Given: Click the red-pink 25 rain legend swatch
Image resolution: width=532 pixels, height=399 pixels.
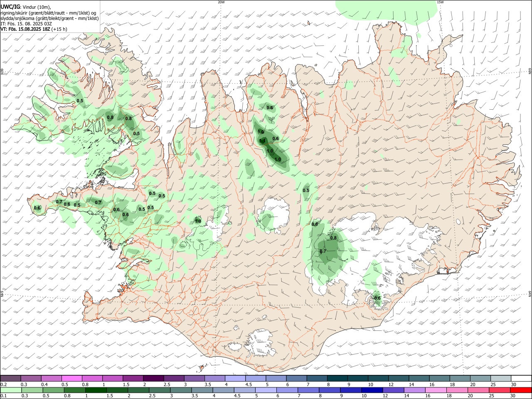Looking at the screenshot, I should 499,390.
